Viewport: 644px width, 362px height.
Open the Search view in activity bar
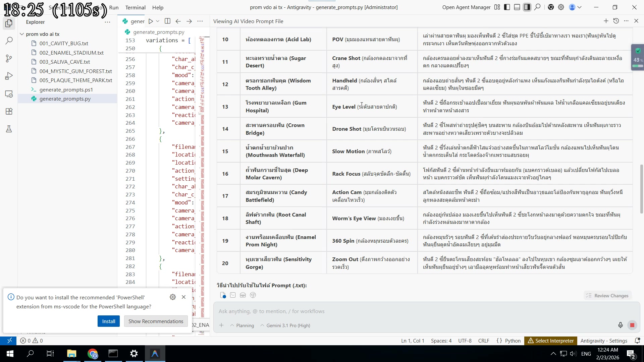pos(9,41)
